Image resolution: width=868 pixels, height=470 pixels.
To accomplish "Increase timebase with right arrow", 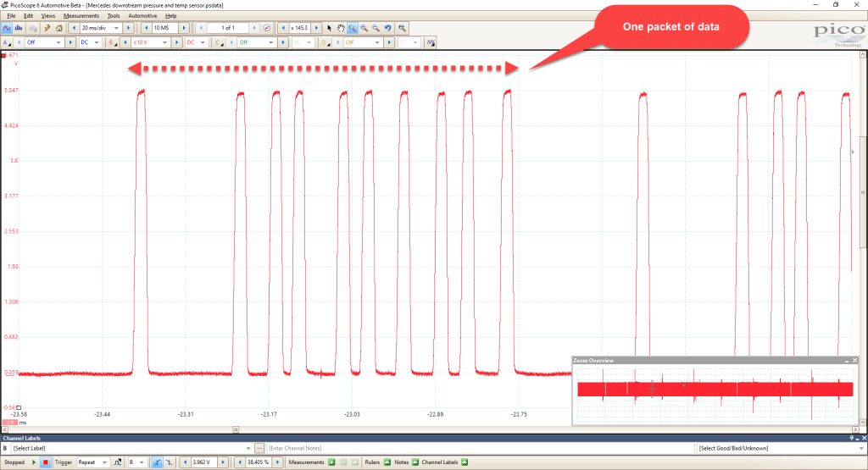I will tap(128, 28).
